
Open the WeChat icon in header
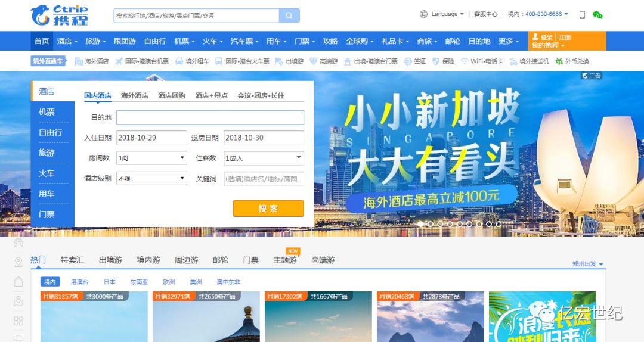(597, 15)
